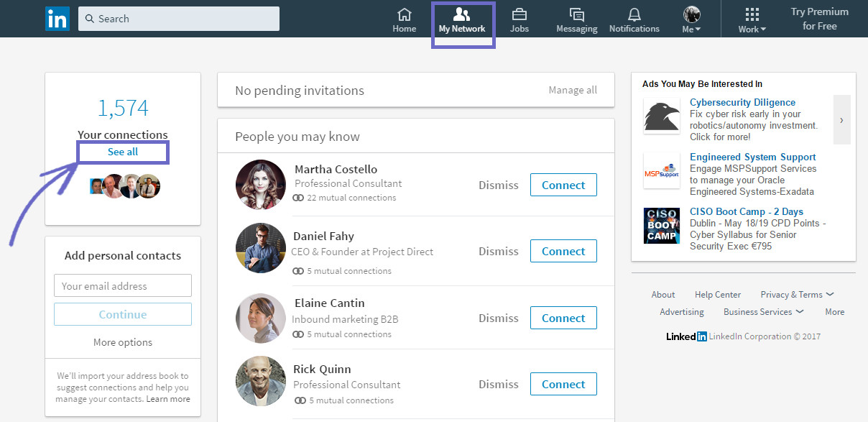Expand the Me profile dropdown
The image size is (868, 422).
point(691,20)
